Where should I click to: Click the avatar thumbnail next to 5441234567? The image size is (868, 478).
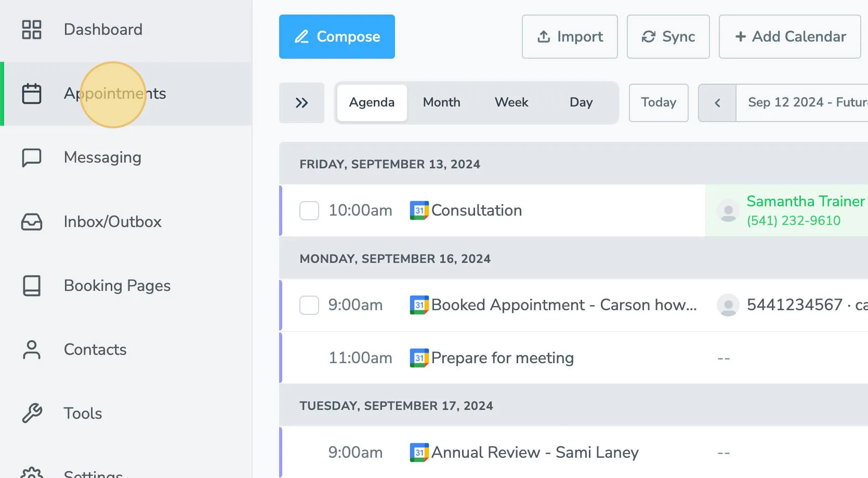coord(727,305)
